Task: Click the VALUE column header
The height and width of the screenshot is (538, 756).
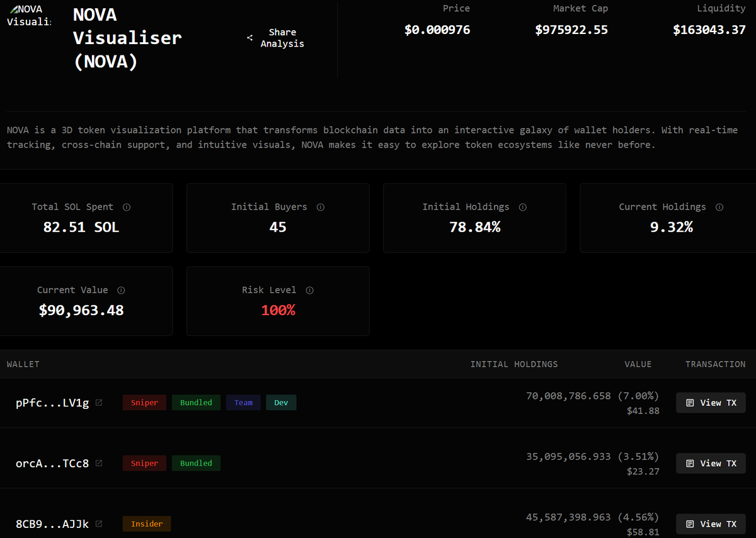Action: click(638, 364)
